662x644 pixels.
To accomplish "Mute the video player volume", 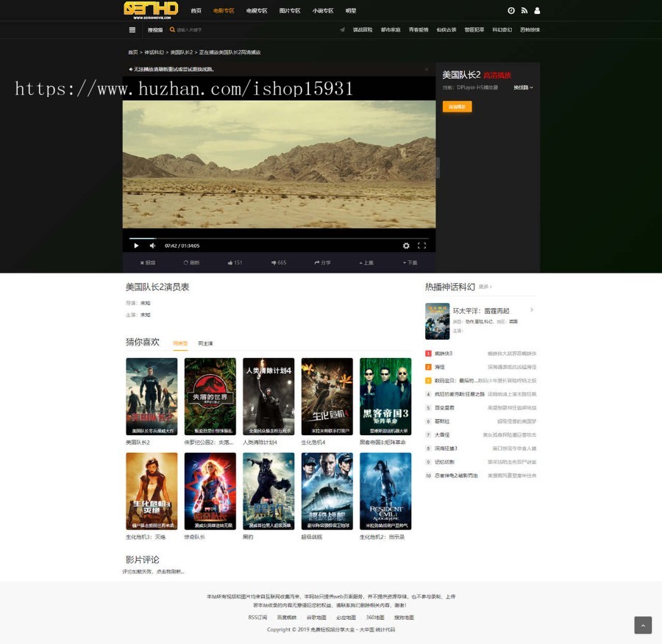I will click(x=152, y=246).
